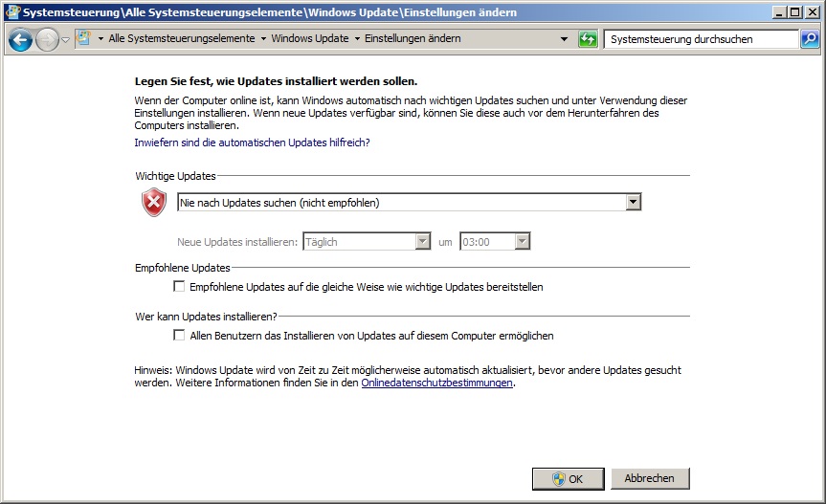This screenshot has width=826, height=504.
Task: Click the Wichtige Updates section label
Action: (x=175, y=176)
